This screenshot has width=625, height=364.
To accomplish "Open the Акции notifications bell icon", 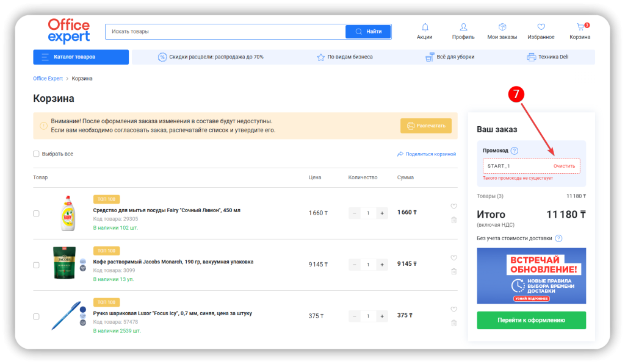I will click(425, 27).
